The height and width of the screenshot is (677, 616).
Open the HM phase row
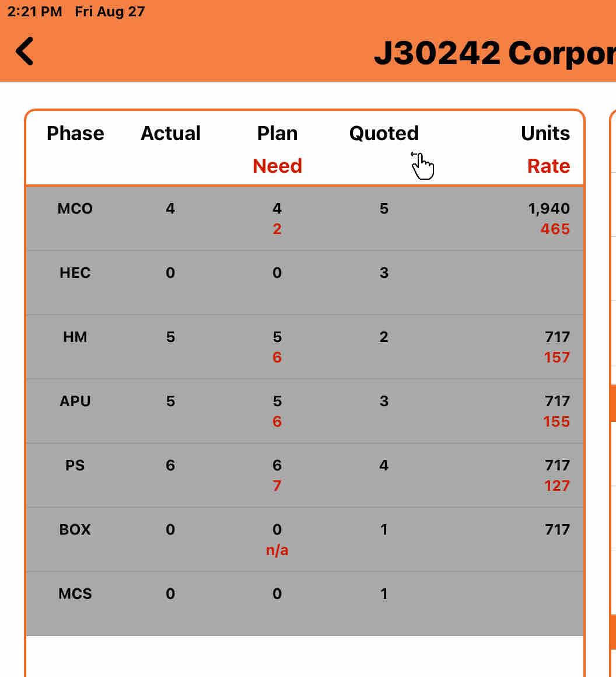point(75,337)
